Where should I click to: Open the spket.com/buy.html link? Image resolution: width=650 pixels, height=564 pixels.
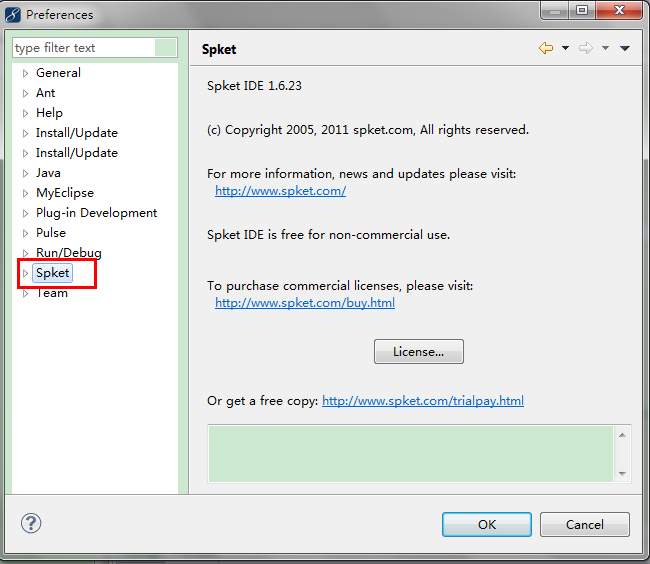305,303
